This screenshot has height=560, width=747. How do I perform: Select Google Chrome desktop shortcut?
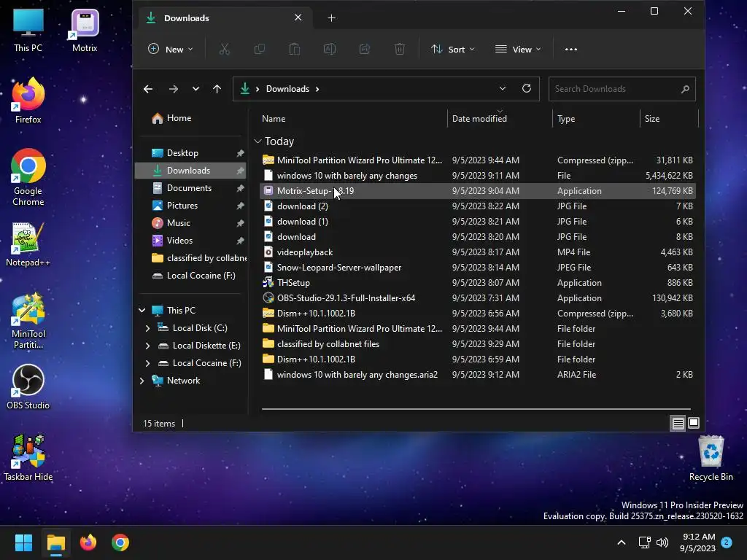pos(28,177)
